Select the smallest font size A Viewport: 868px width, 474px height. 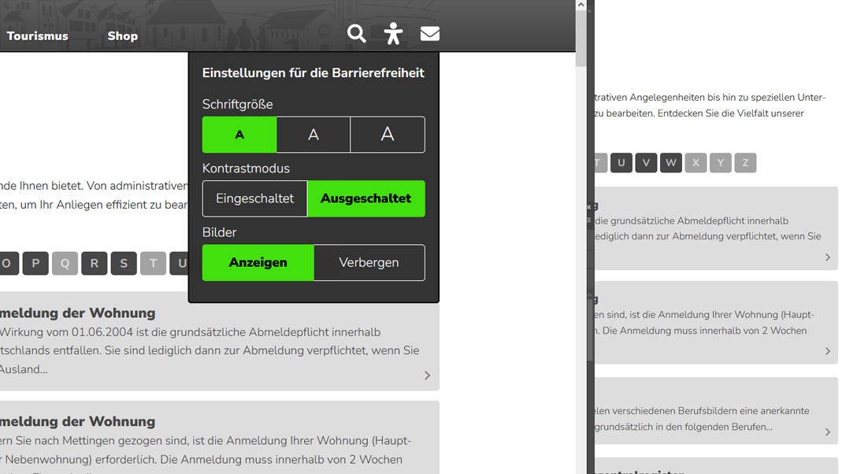click(239, 135)
